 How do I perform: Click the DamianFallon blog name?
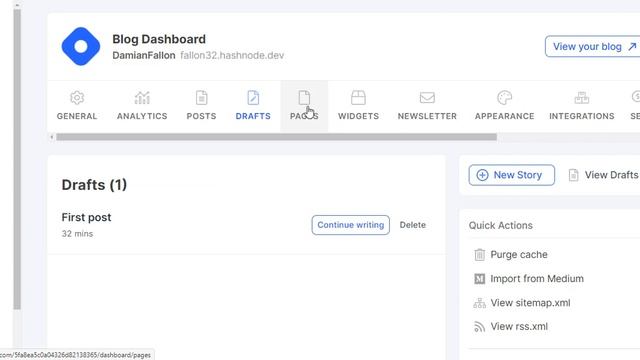144,56
